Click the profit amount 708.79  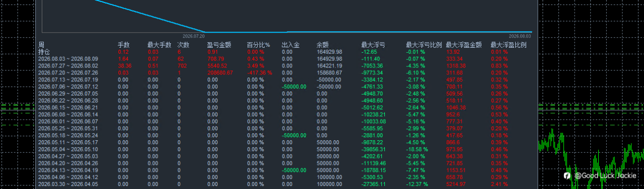(x=215, y=59)
